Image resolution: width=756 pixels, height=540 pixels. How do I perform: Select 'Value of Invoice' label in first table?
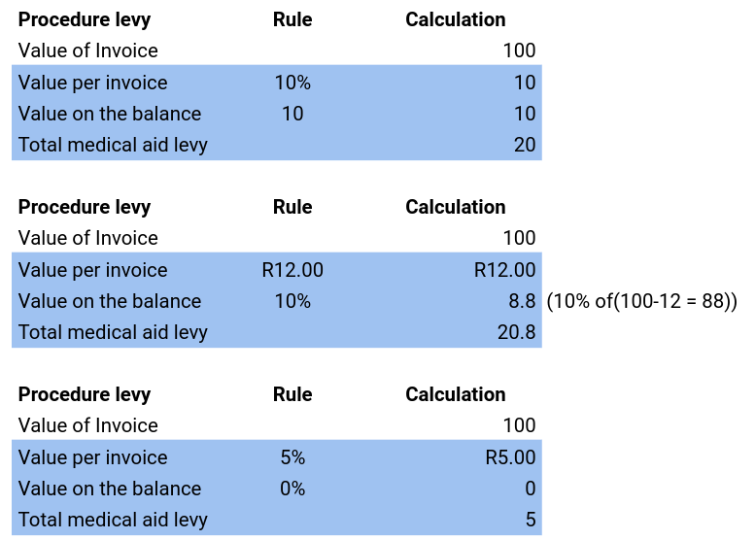point(87,51)
